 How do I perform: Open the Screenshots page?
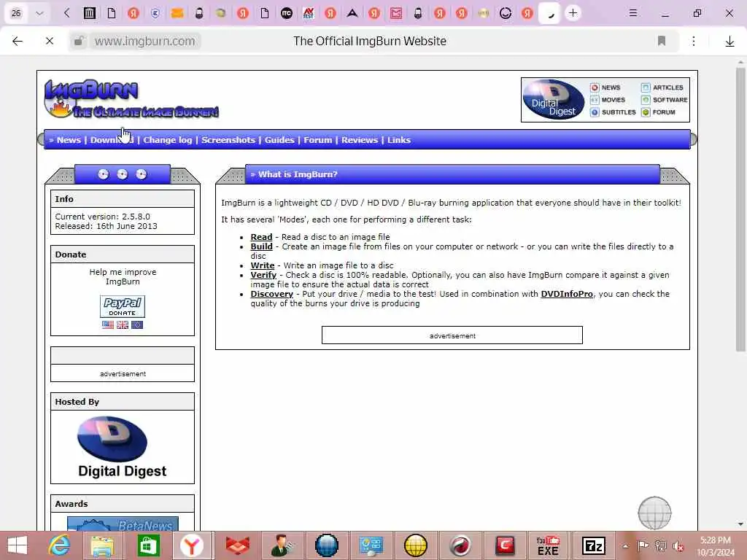pos(228,140)
